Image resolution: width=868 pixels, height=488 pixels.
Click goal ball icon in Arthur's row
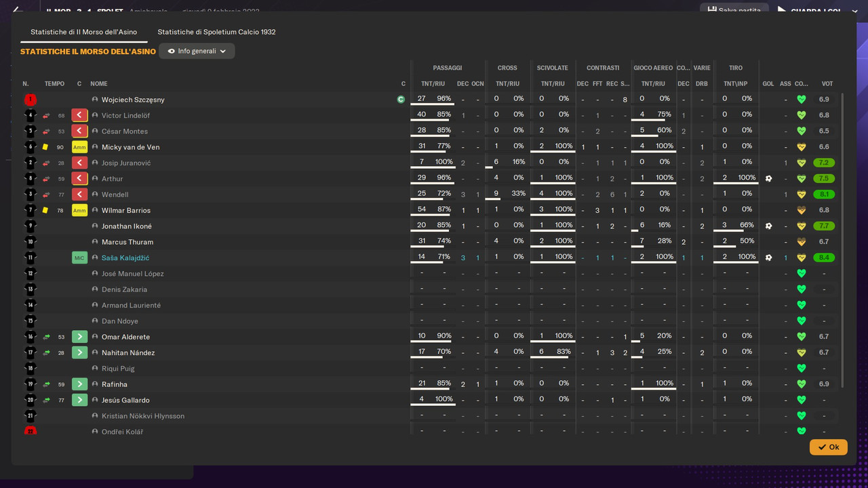point(768,178)
